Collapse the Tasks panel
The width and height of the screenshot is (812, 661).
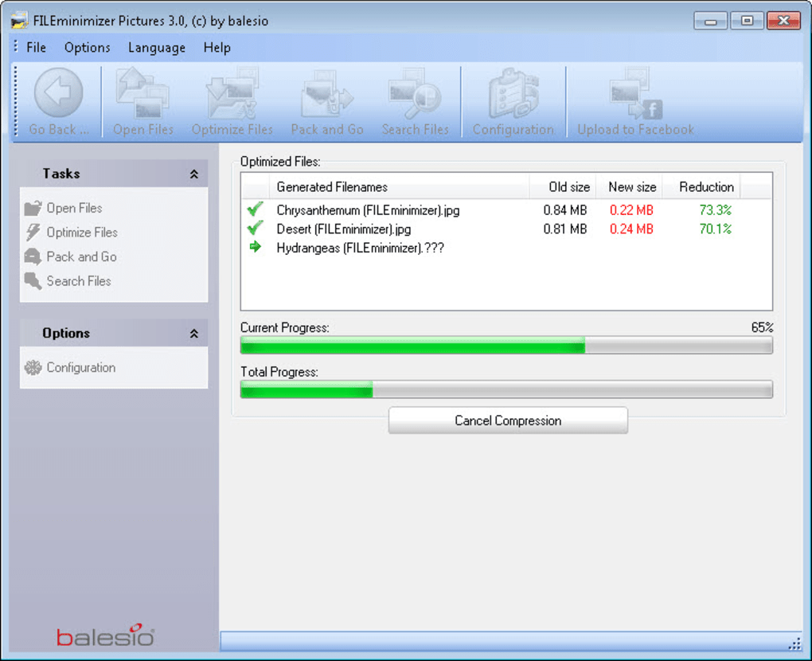point(193,174)
